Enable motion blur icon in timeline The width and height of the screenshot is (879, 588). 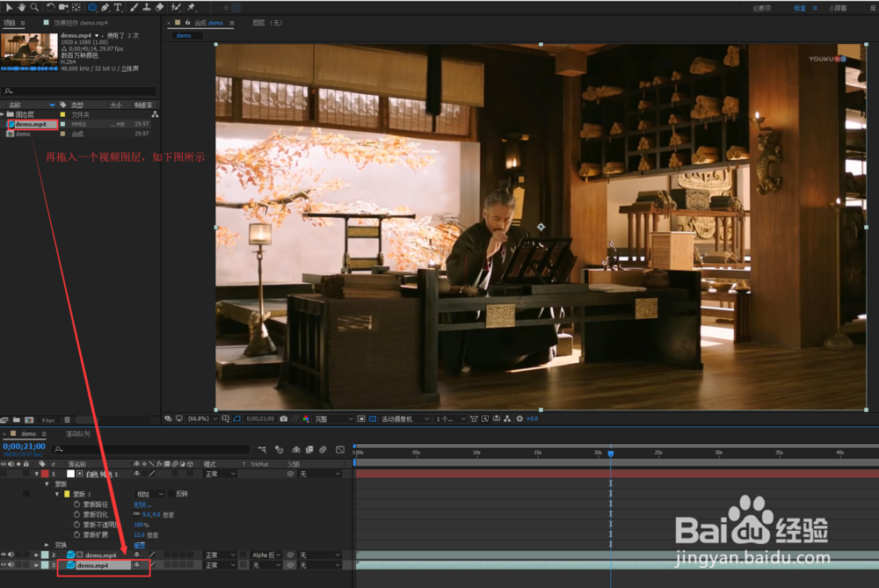323,449
